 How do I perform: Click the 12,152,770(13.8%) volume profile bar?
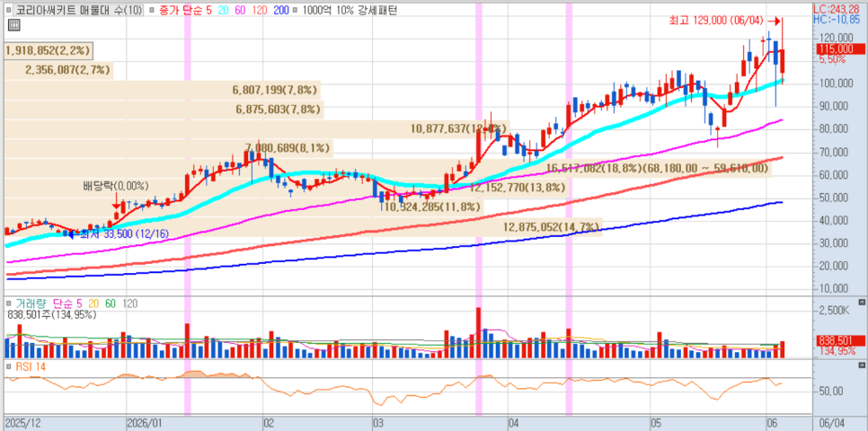(x=286, y=188)
